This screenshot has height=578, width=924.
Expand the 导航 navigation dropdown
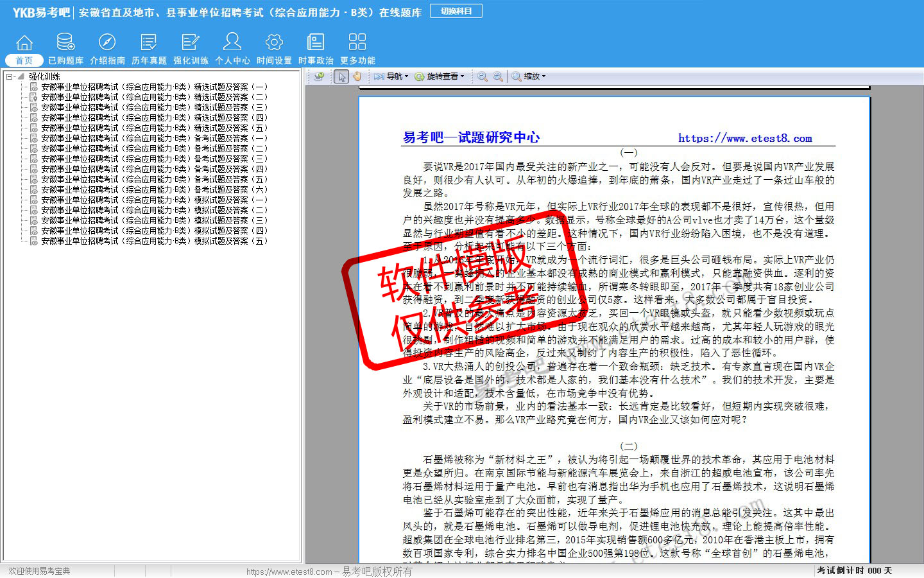(x=391, y=76)
